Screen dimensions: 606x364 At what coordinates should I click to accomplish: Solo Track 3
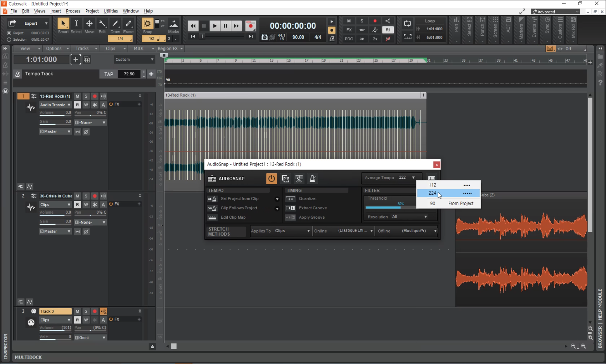click(86, 312)
